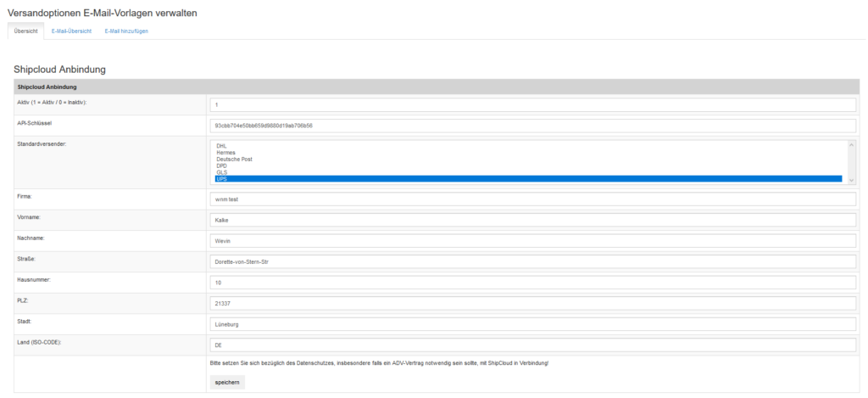Click the Shipcloud Anbindung table header
The width and height of the screenshot is (868, 398).
point(437,87)
